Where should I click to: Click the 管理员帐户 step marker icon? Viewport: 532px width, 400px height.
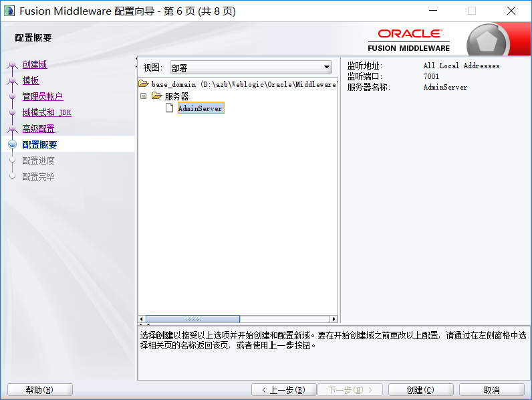(x=13, y=96)
